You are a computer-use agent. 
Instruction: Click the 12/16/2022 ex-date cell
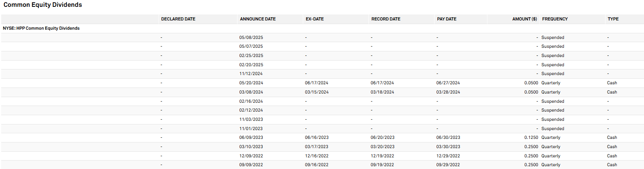(x=316, y=156)
